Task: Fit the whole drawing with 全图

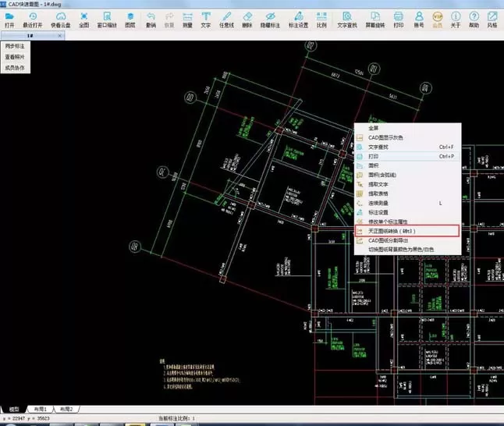Action: click(x=84, y=20)
